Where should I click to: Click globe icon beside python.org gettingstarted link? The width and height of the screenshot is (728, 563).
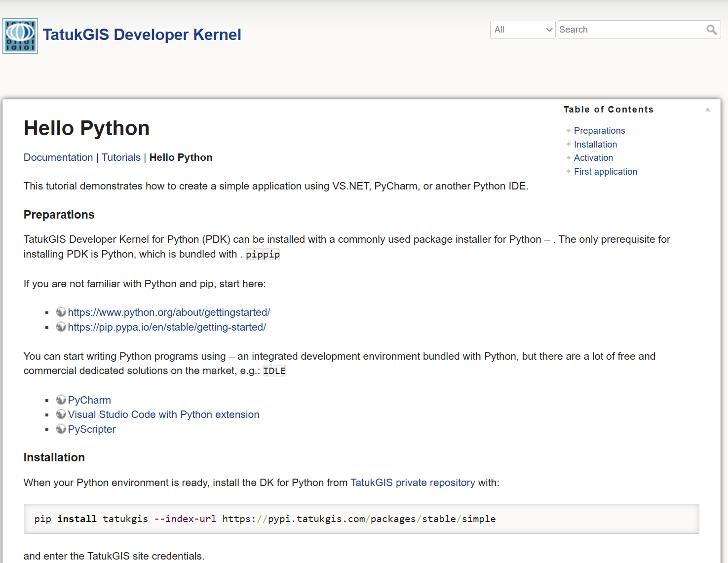[x=61, y=312]
